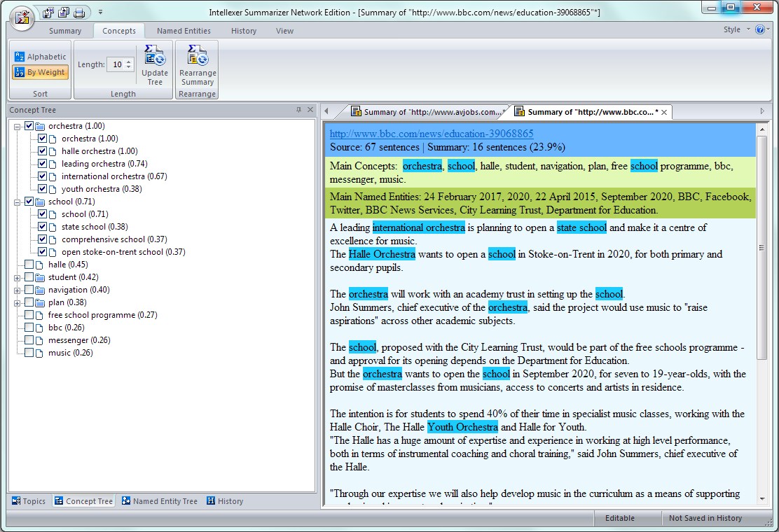Switch to the Summary ribbon tab
779x532 pixels.
point(65,31)
